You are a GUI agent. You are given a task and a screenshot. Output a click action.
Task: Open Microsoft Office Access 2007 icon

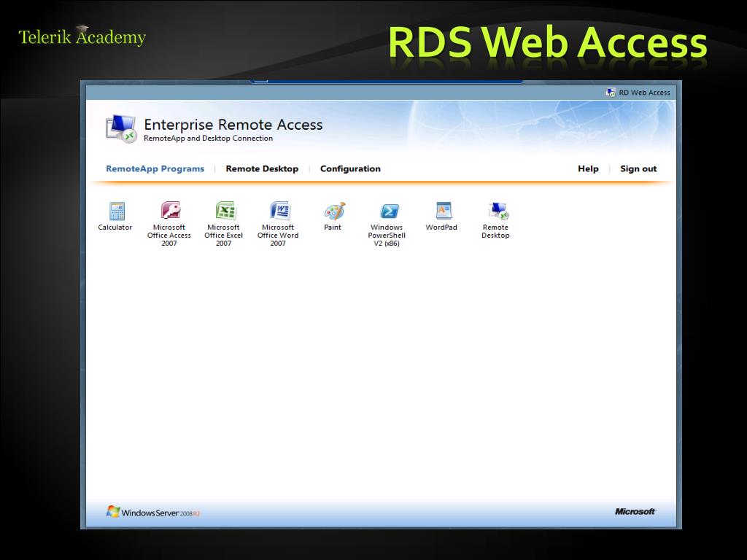170,211
